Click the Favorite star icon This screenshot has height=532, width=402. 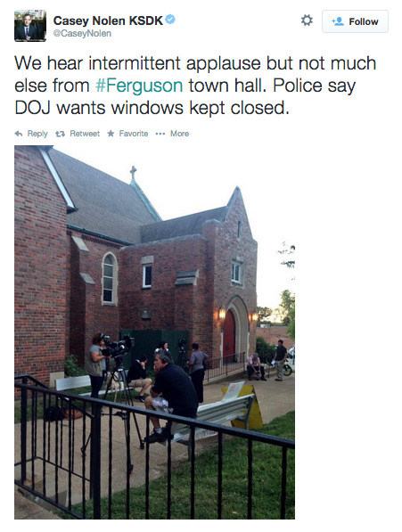[111, 134]
